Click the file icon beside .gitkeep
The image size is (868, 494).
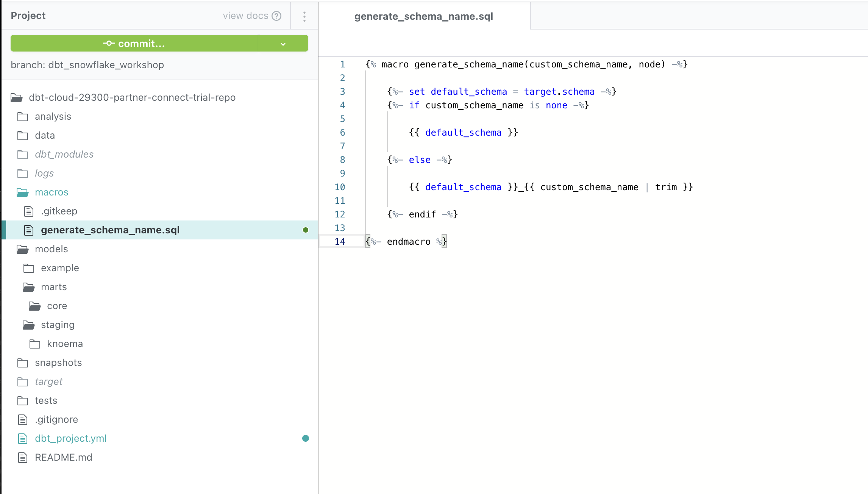29,211
